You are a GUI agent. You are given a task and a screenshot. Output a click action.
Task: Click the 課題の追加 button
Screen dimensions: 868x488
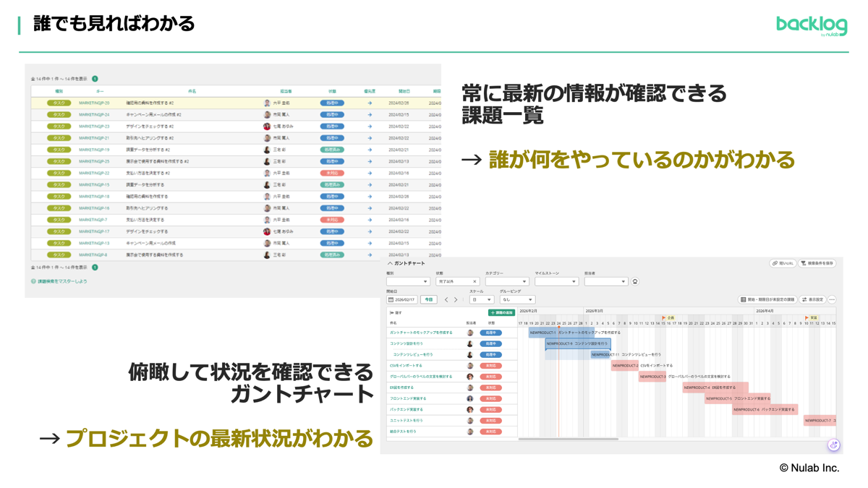[501, 313]
